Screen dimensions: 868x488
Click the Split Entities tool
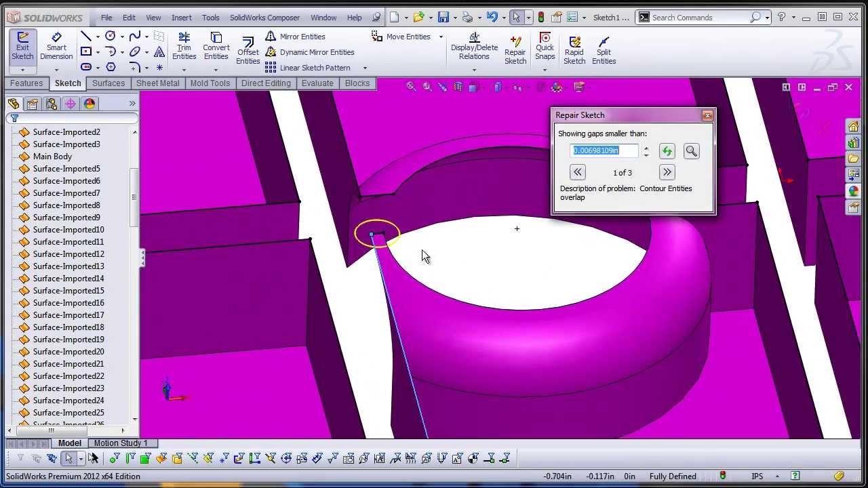click(604, 51)
